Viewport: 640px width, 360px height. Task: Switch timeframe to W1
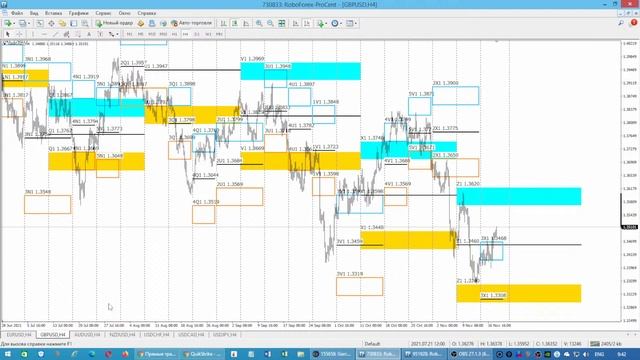pos(208,34)
